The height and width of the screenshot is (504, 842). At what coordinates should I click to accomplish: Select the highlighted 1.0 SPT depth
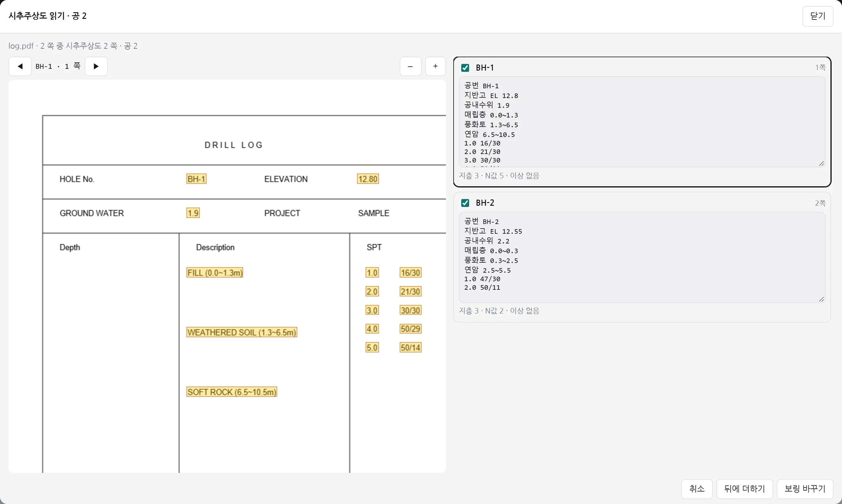coord(372,273)
